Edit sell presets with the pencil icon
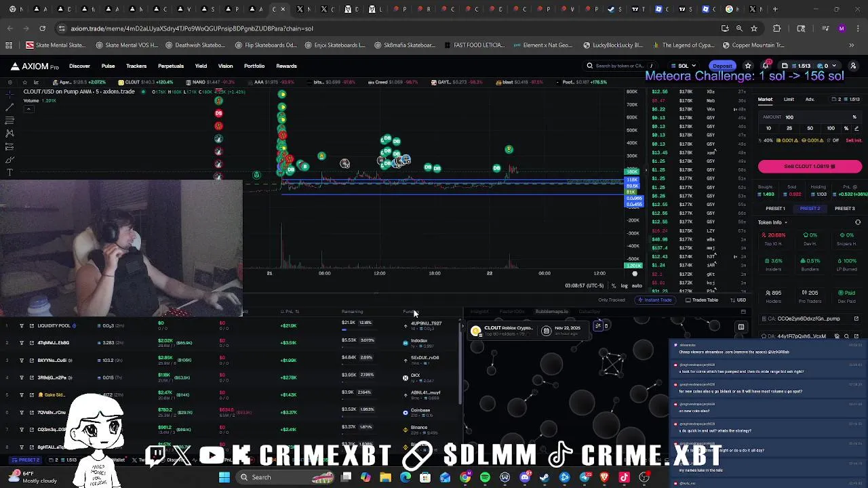Image resolution: width=868 pixels, height=488 pixels. click(x=856, y=128)
